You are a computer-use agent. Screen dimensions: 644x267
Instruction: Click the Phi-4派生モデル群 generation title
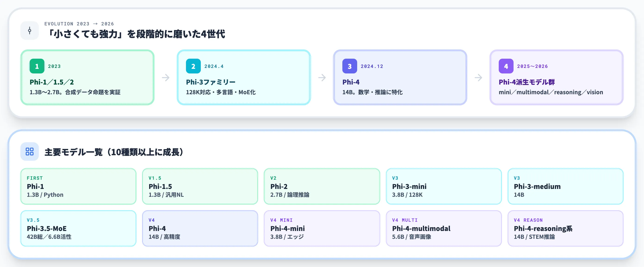pos(527,82)
